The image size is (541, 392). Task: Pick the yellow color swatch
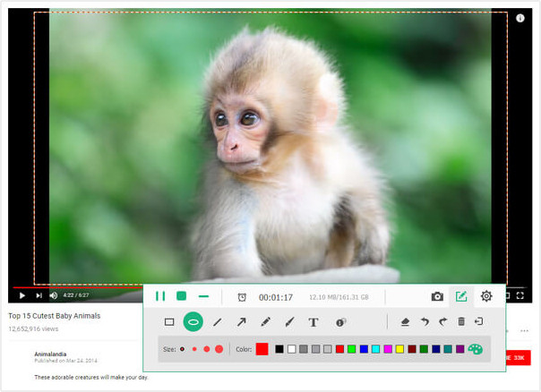[x=399, y=349]
